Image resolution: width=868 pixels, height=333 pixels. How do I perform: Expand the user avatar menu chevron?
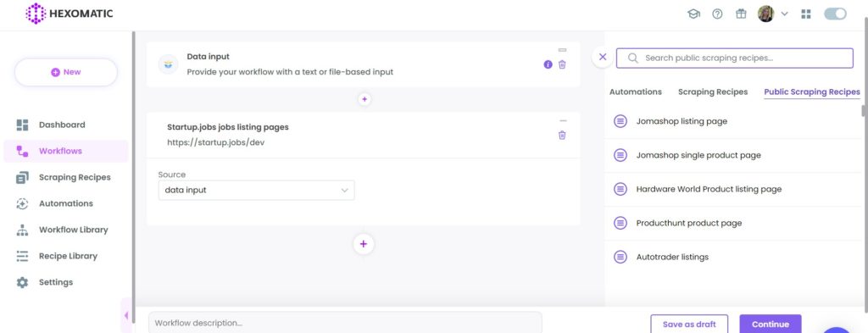(x=784, y=14)
